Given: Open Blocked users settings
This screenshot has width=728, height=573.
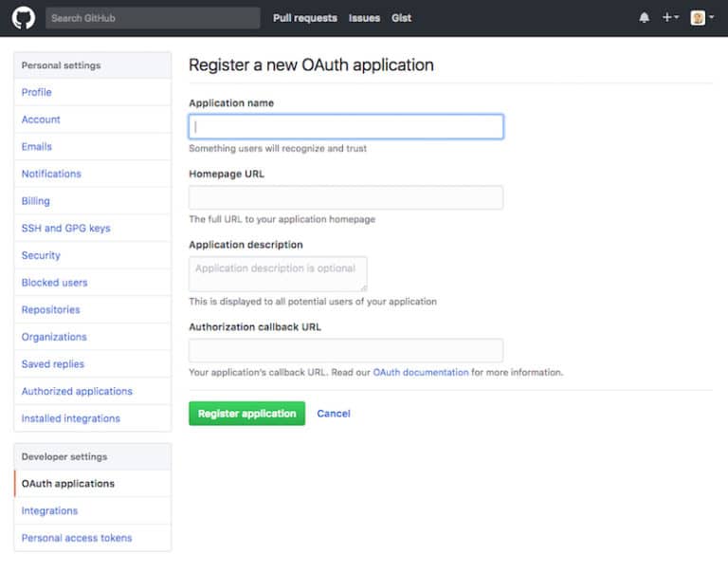Looking at the screenshot, I should tap(93, 283).
